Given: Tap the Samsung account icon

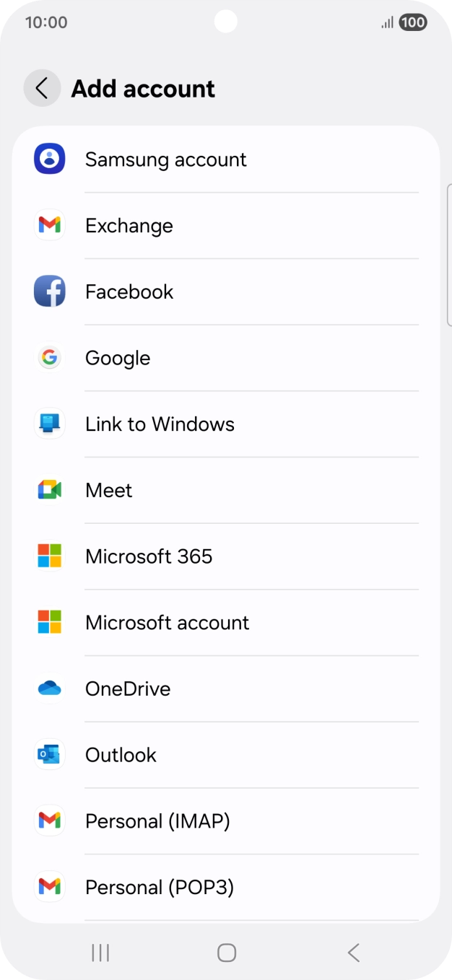Looking at the screenshot, I should (x=50, y=159).
